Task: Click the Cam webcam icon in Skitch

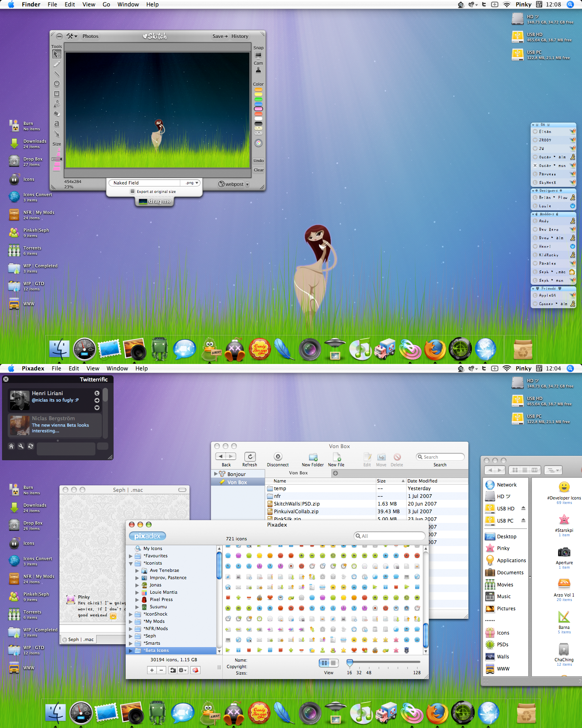Action: point(258,70)
